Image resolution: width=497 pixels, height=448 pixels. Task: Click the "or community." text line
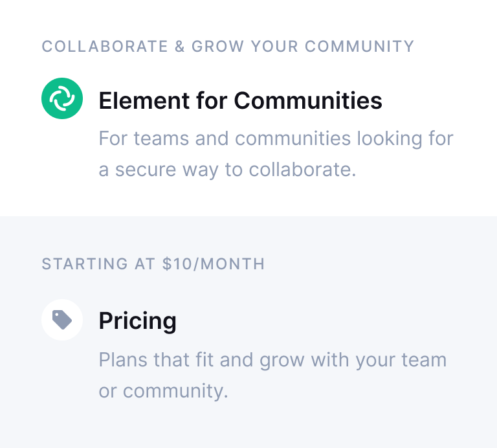tap(163, 392)
